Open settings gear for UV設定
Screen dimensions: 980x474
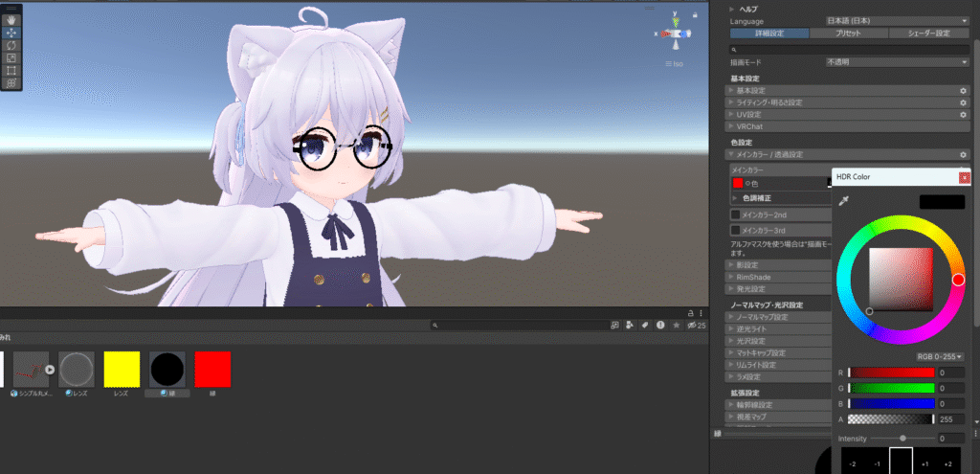point(963,115)
